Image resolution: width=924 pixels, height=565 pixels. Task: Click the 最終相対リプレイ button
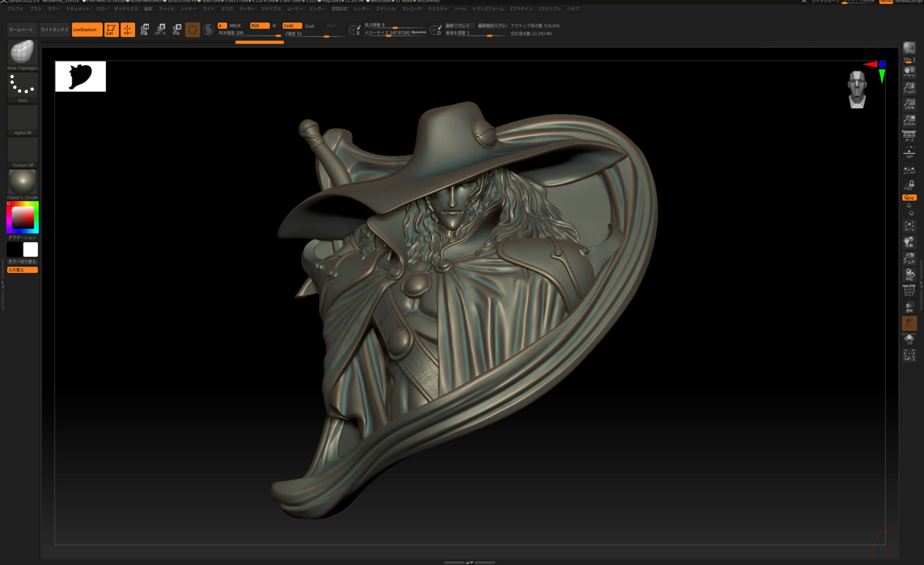pyautogui.click(x=492, y=26)
